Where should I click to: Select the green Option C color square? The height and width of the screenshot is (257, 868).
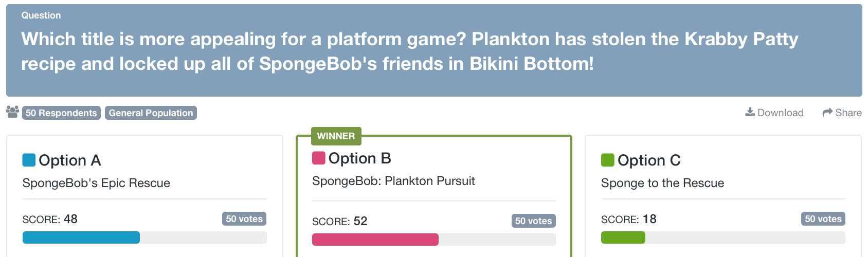[608, 160]
